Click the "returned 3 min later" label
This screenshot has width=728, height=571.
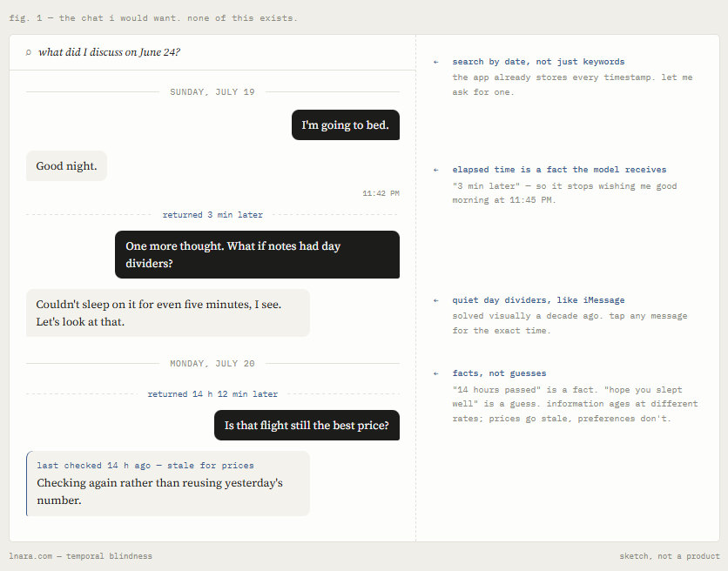212,215
